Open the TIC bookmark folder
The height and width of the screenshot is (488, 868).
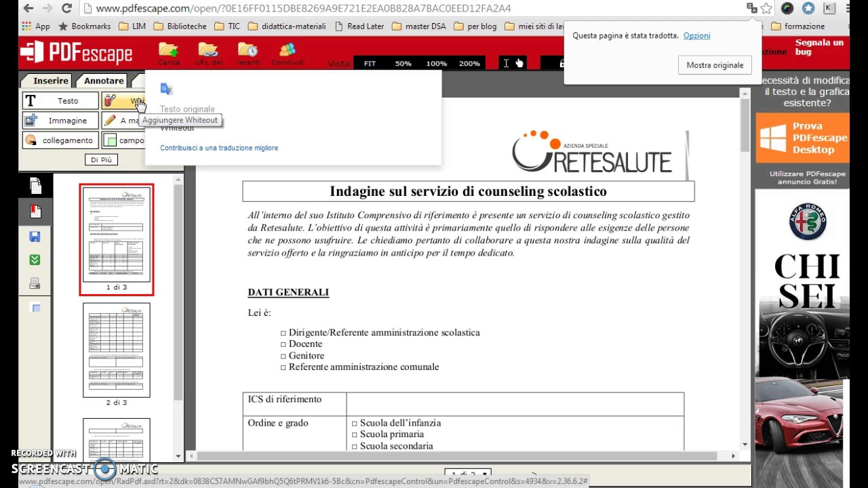click(227, 26)
